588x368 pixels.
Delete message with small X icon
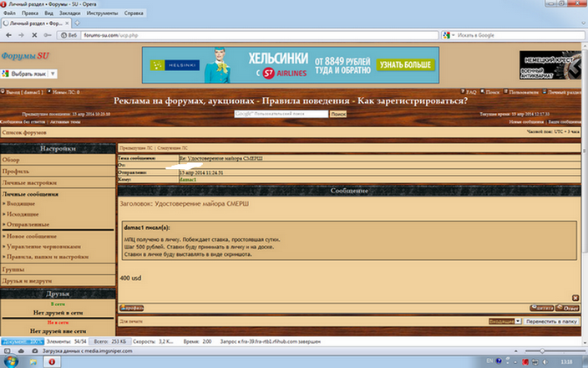click(575, 298)
